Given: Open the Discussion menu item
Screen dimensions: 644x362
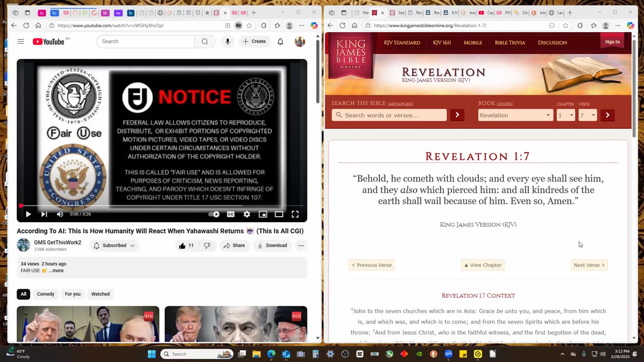Looking at the screenshot, I should pyautogui.click(x=552, y=43).
